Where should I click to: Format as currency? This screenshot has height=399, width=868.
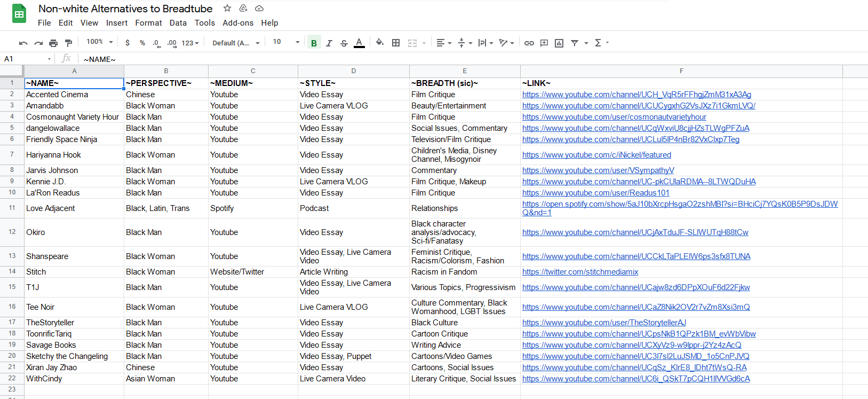coord(127,43)
